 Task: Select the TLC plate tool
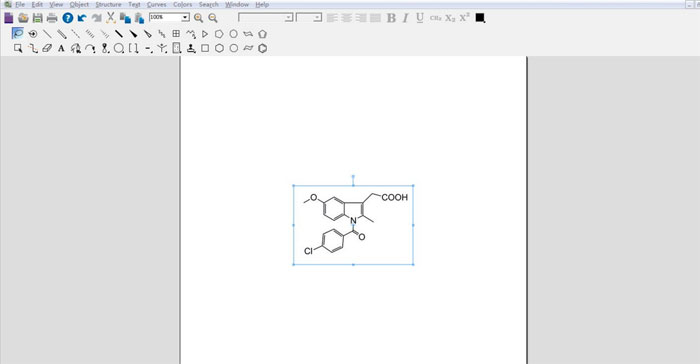(177, 48)
